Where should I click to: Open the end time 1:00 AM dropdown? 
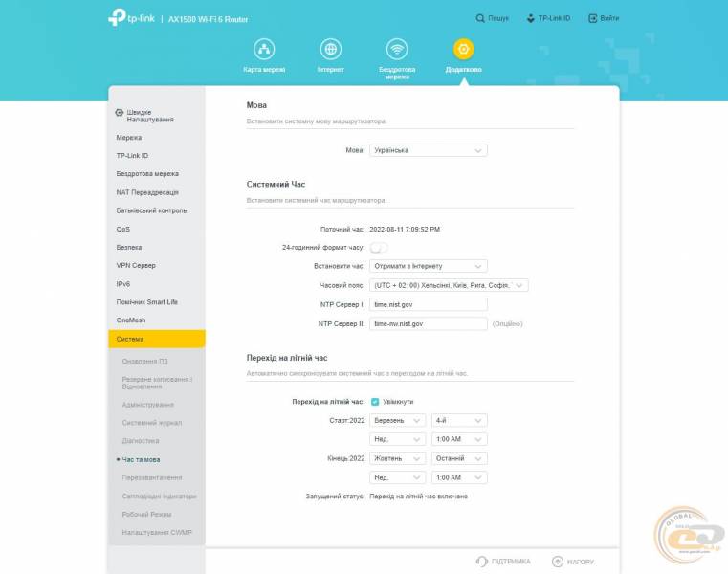pos(459,478)
